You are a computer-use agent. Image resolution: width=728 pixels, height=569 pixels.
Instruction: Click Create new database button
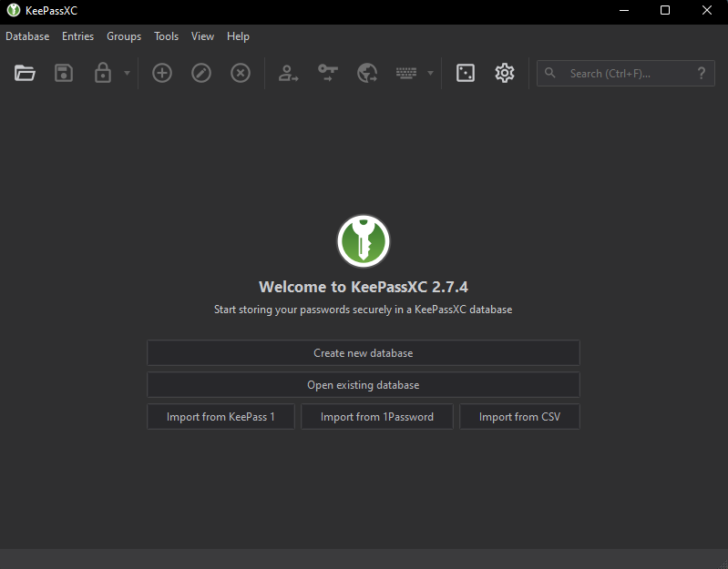point(363,353)
